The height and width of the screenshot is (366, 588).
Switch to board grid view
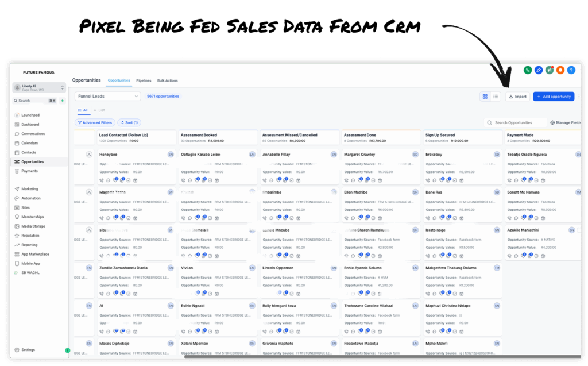485,97
